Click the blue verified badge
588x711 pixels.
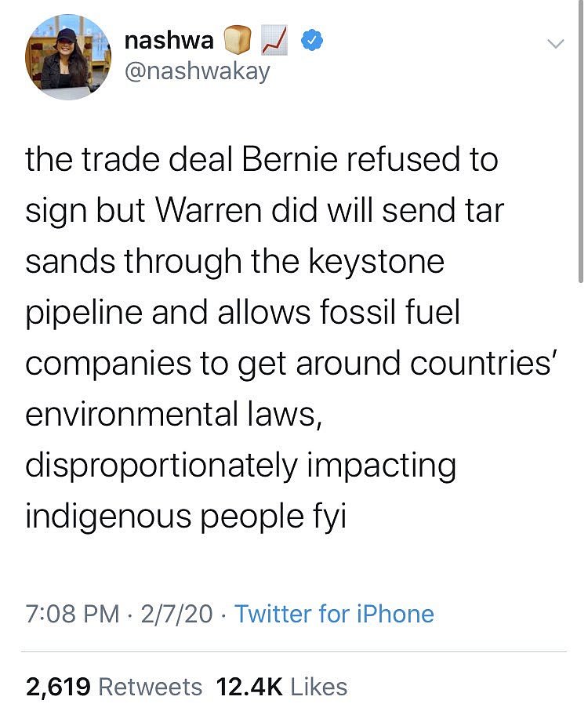click(312, 41)
